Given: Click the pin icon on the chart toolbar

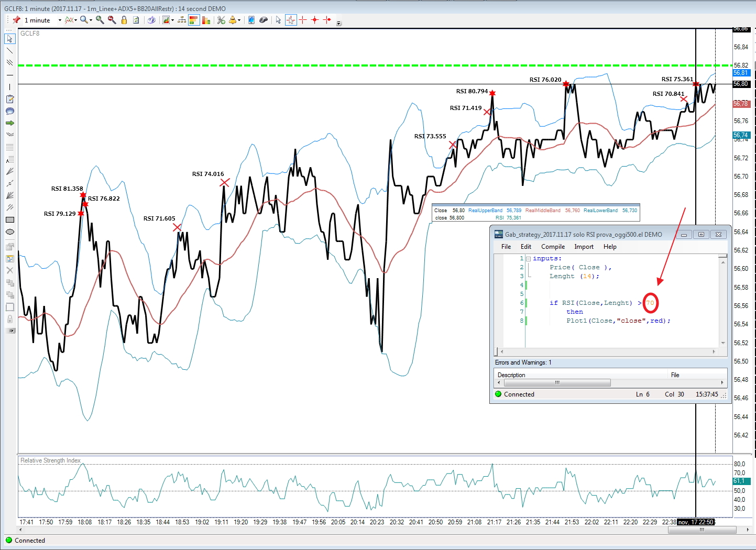Looking at the screenshot, I should pos(17,20).
